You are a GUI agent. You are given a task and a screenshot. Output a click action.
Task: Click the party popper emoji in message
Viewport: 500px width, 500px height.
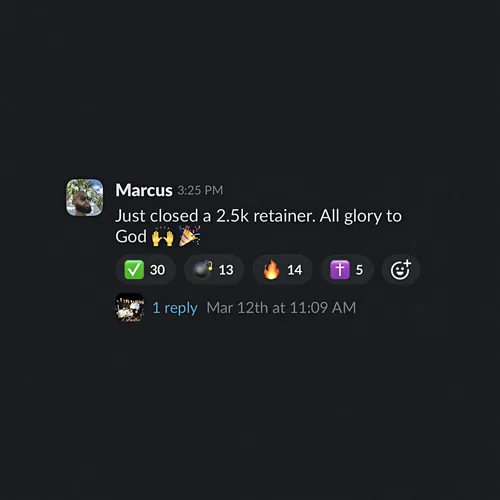click(189, 236)
